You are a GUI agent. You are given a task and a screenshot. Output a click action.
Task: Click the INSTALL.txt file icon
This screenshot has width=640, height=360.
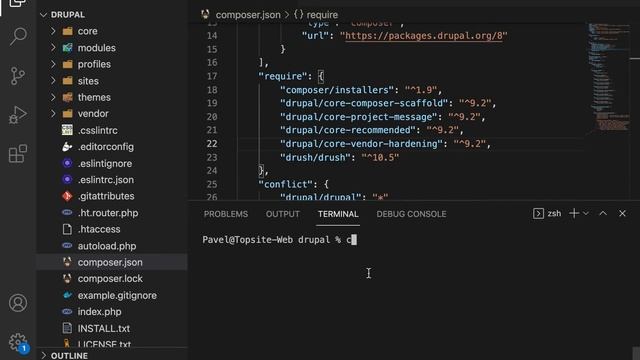[67, 328]
